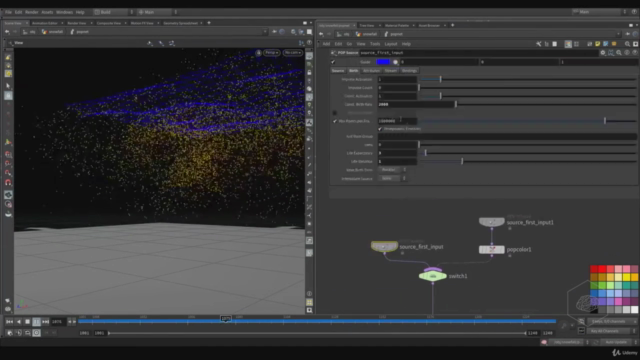Click the parameter search magnifier icon
Screen dimensions: 640x360
[619, 53]
